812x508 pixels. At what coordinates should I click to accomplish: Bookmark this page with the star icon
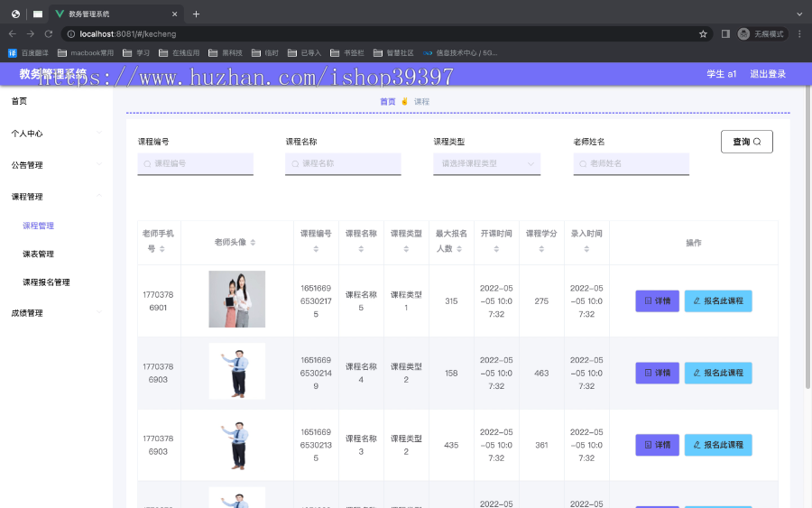(703, 33)
